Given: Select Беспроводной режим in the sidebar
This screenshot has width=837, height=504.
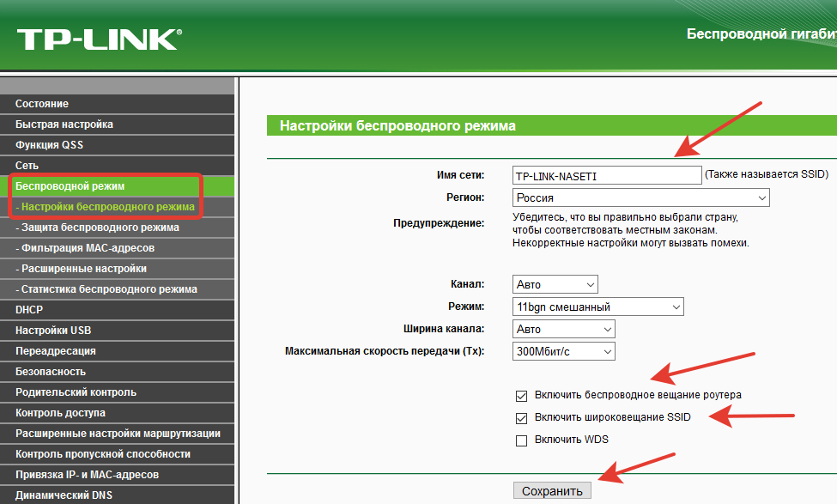Looking at the screenshot, I should pos(117,186).
